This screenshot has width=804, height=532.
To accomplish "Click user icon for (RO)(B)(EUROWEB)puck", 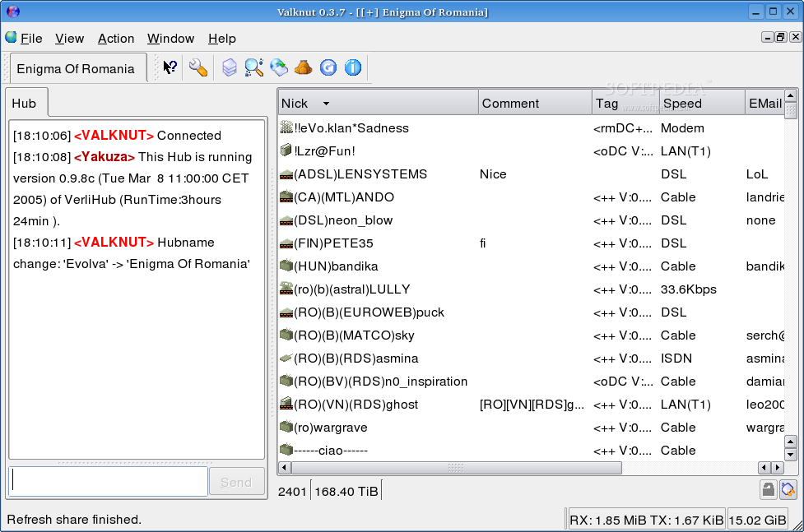I will (286, 313).
